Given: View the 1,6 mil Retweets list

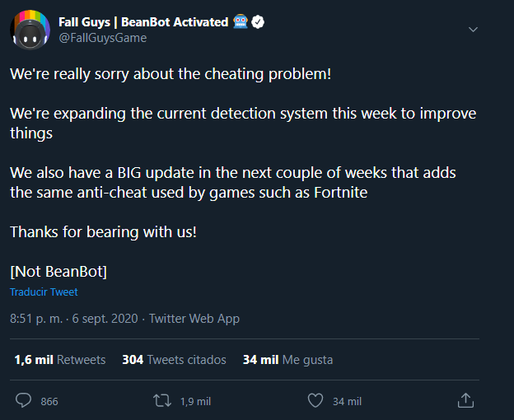Looking at the screenshot, I should point(60,360).
